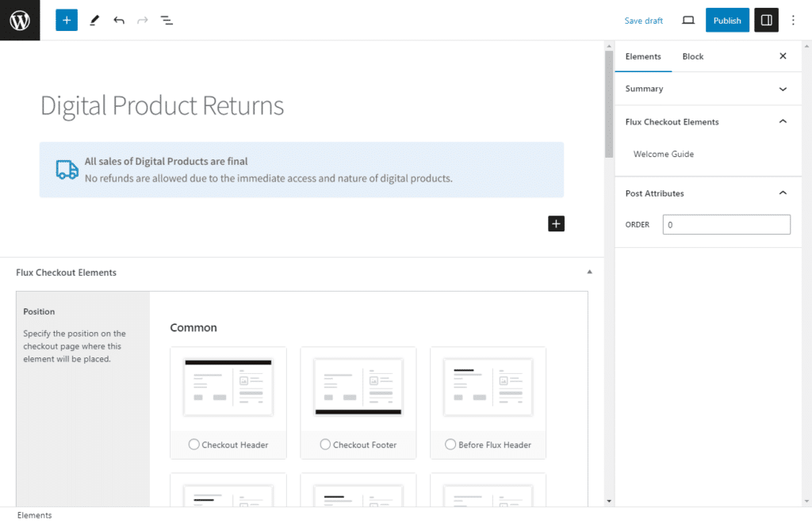Open the Options three-dot menu
This screenshot has width=812, height=523.
[793, 20]
